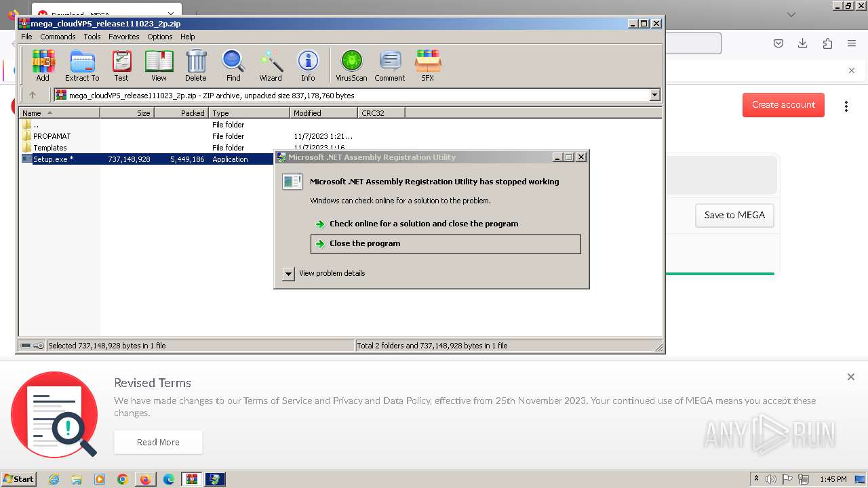Click the Create account button in MEGA
Viewport: 868px width, 488px height.
tap(783, 105)
